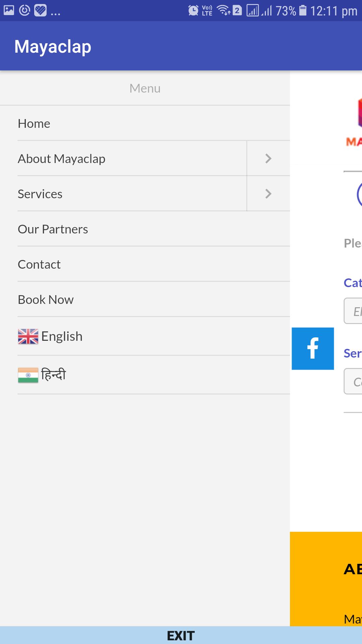Tap the UK flag icon

[x=28, y=336]
